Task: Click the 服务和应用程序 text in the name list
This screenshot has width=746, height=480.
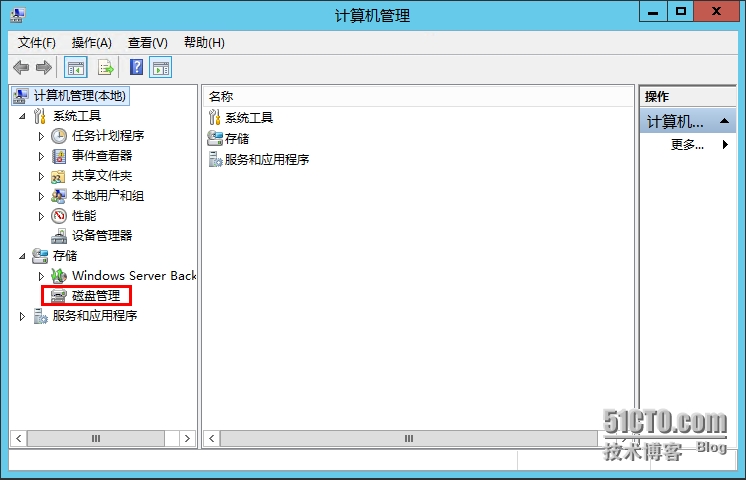Action: [x=267, y=159]
